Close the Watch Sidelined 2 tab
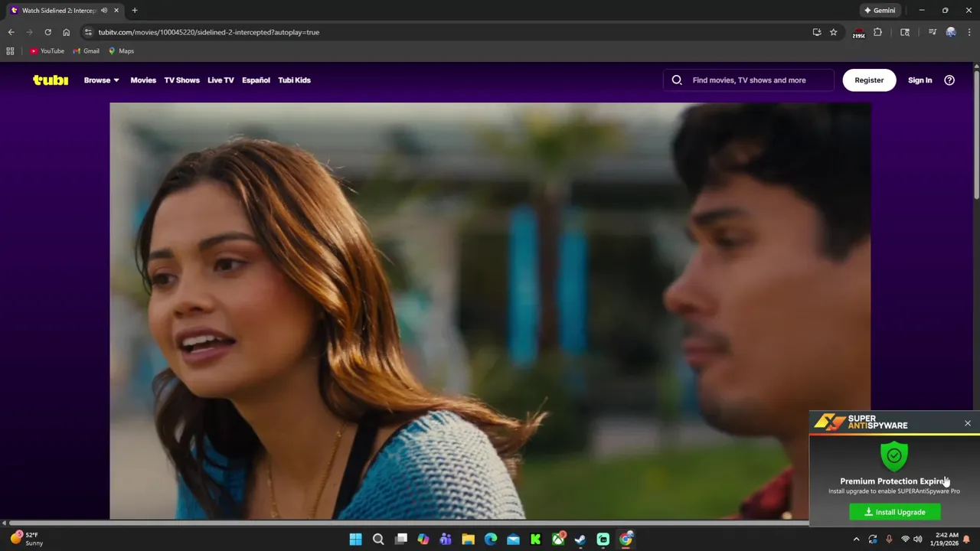The image size is (980, 551). 116,11
